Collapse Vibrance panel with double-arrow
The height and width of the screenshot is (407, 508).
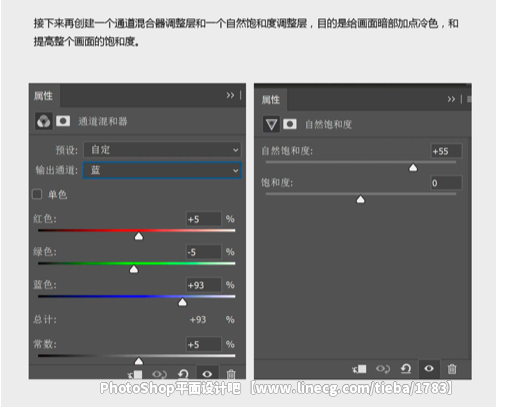[451, 99]
